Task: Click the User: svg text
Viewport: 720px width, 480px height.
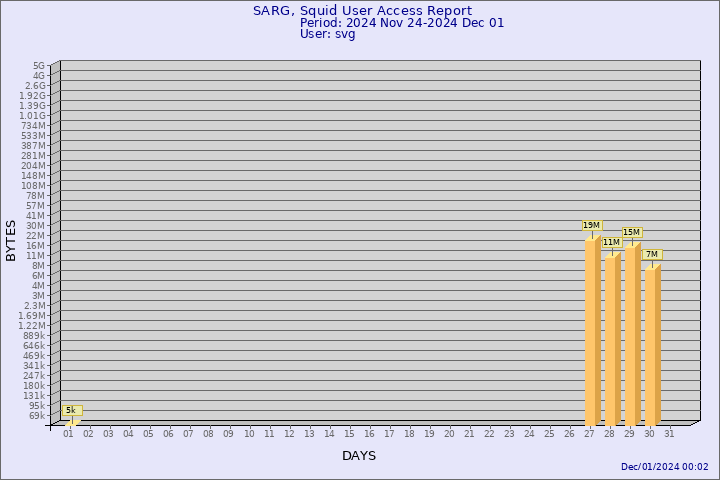Action: click(327, 34)
